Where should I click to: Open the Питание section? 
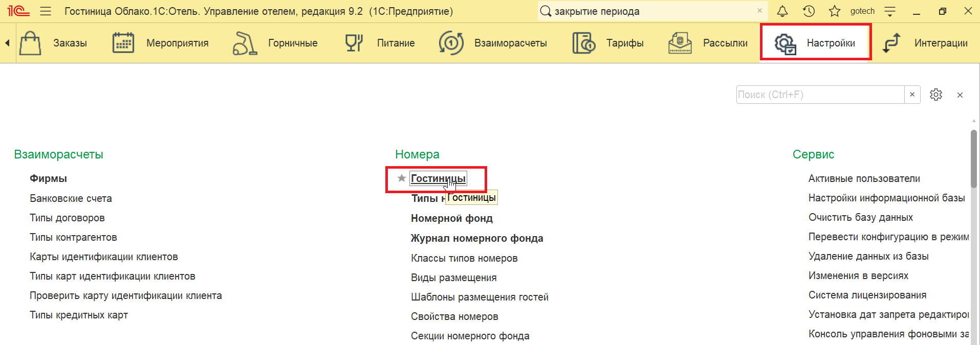[x=396, y=43]
